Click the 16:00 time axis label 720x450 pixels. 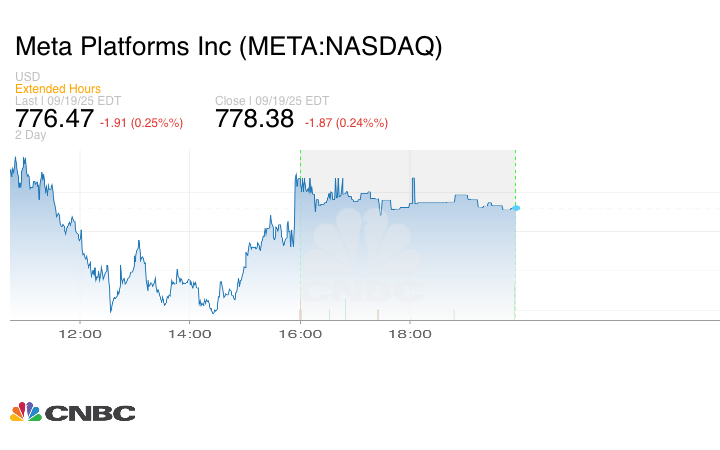[x=300, y=335]
